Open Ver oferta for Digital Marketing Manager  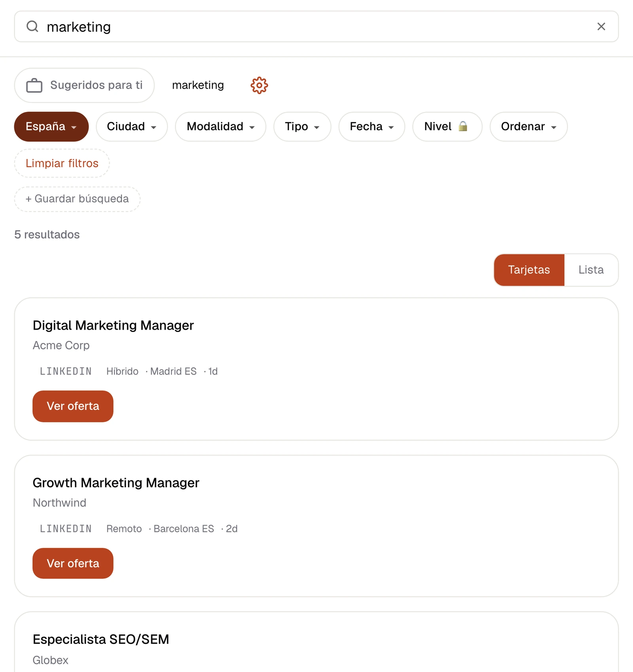(x=73, y=406)
